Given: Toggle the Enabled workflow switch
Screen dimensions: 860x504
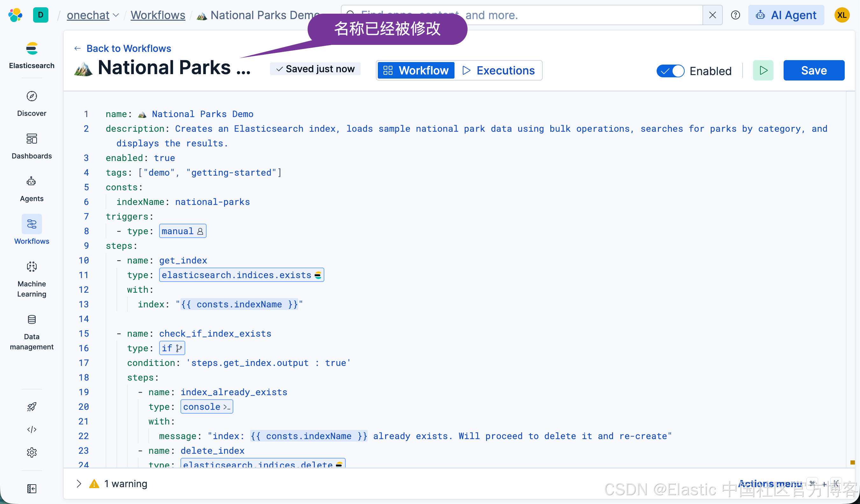Looking at the screenshot, I should pyautogui.click(x=670, y=71).
